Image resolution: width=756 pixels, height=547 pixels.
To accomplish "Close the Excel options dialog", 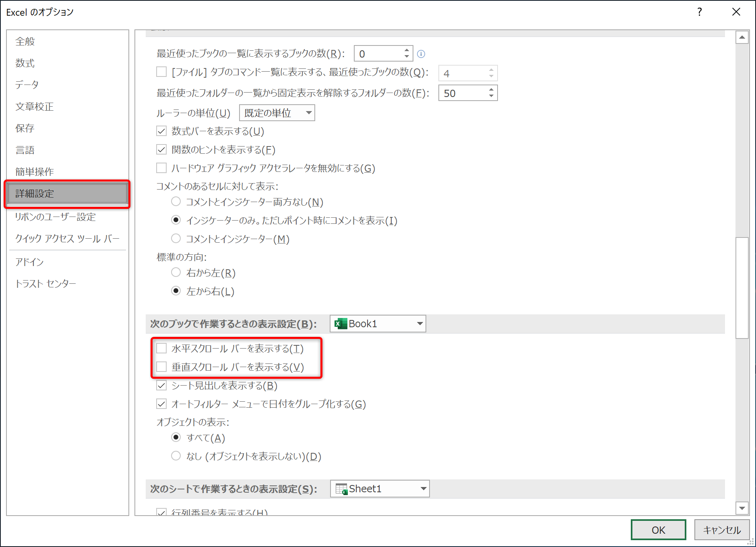I will (x=736, y=12).
